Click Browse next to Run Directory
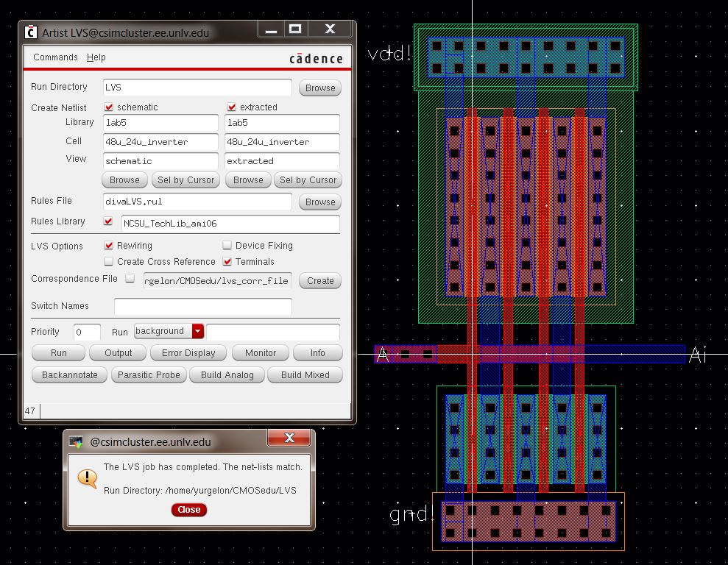 click(320, 88)
